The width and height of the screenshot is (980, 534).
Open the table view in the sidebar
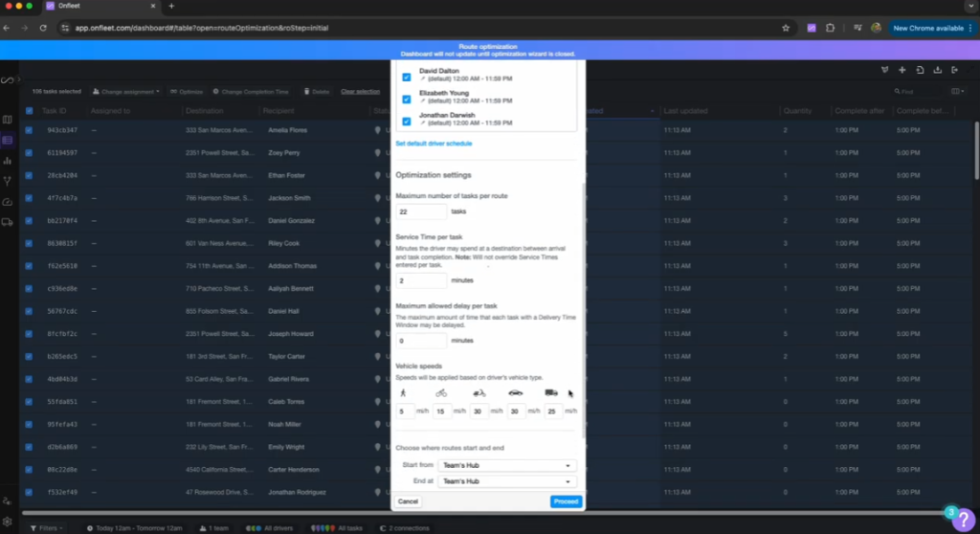(8, 140)
